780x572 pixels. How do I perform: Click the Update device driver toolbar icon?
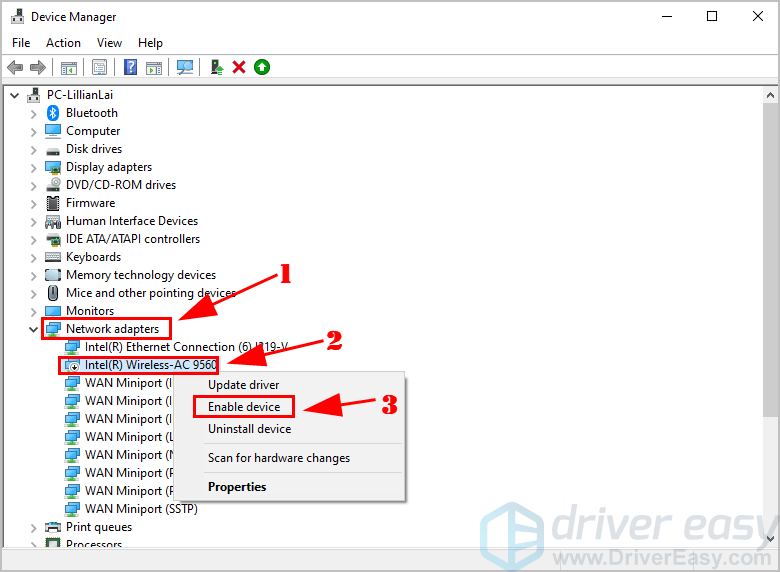pos(216,67)
